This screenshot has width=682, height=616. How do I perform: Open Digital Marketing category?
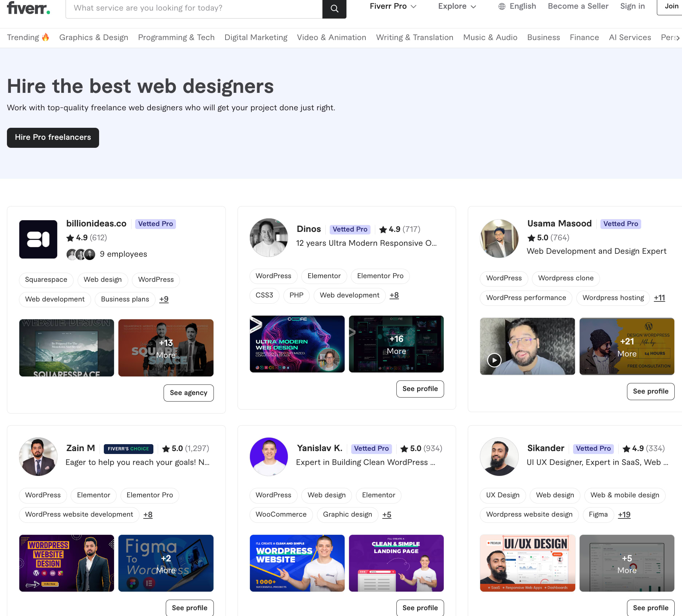(x=256, y=37)
